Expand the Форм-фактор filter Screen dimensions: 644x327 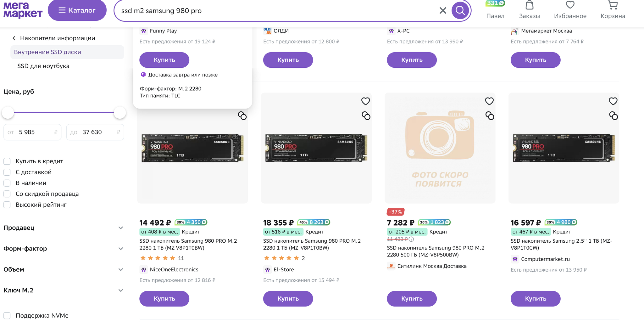point(120,249)
